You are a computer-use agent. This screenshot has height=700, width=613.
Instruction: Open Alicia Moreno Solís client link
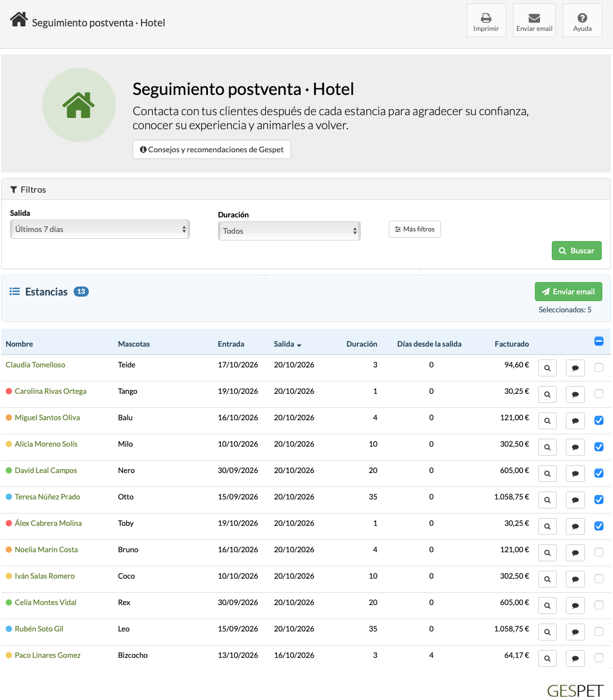pos(46,444)
